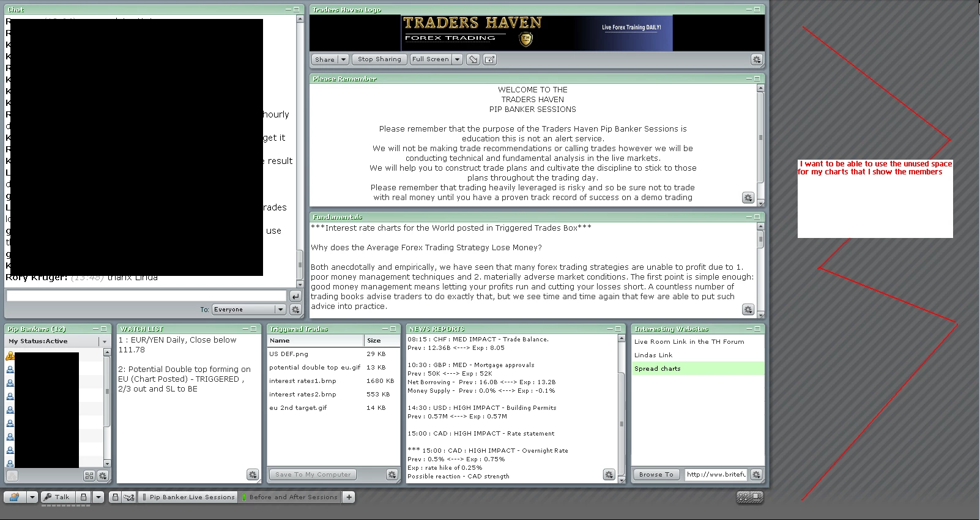Select Spread charts website entry
Viewport: 980px width, 520px height.
pos(697,369)
